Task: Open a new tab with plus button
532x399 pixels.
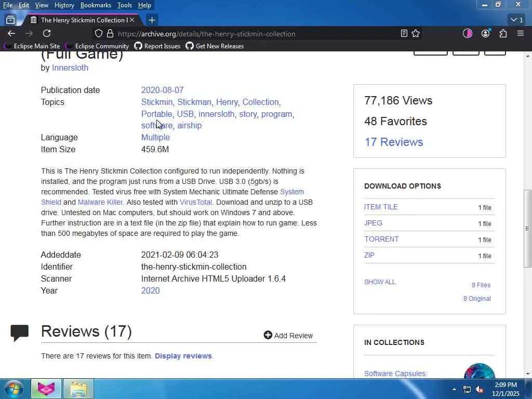Action: (152, 20)
